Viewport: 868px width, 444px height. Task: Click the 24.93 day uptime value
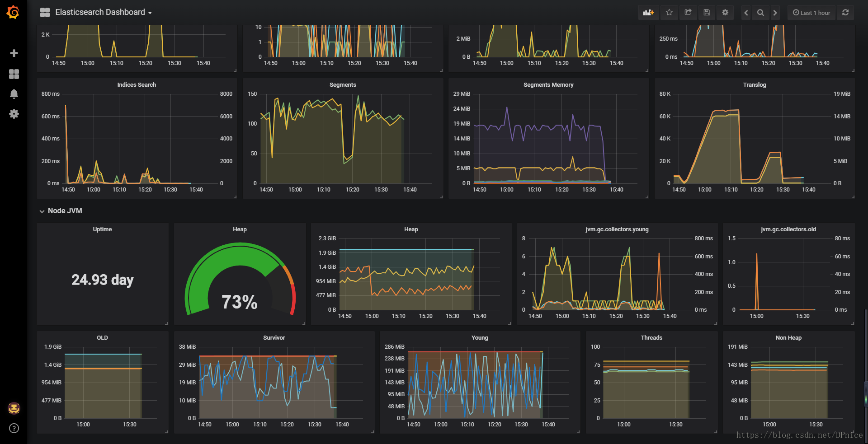point(103,280)
